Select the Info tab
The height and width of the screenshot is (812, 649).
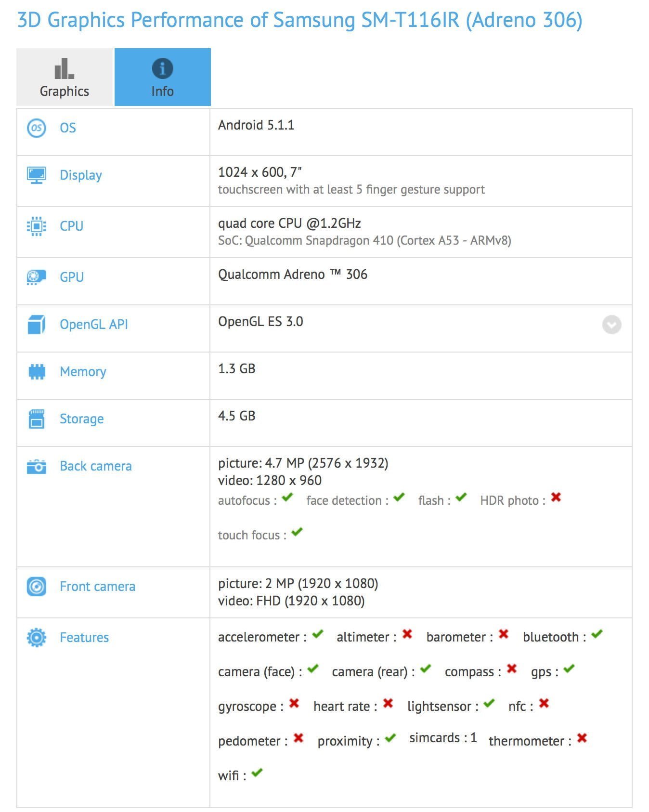pos(163,77)
